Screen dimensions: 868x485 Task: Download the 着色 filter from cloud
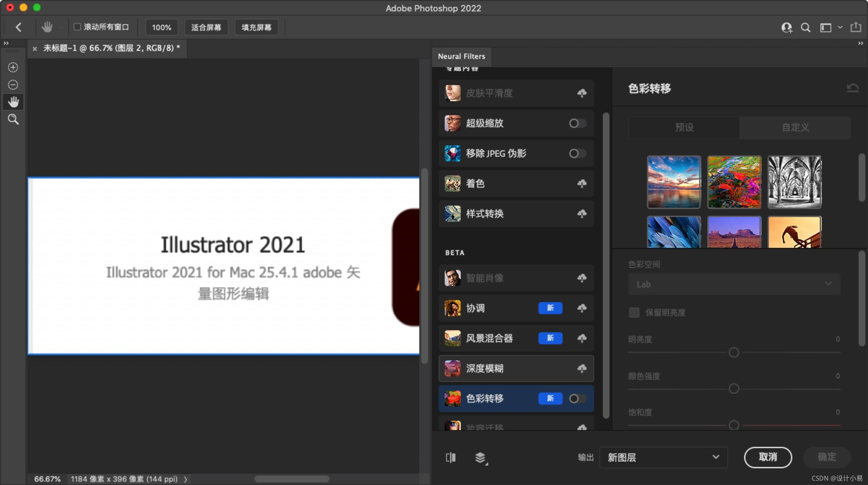(x=582, y=184)
